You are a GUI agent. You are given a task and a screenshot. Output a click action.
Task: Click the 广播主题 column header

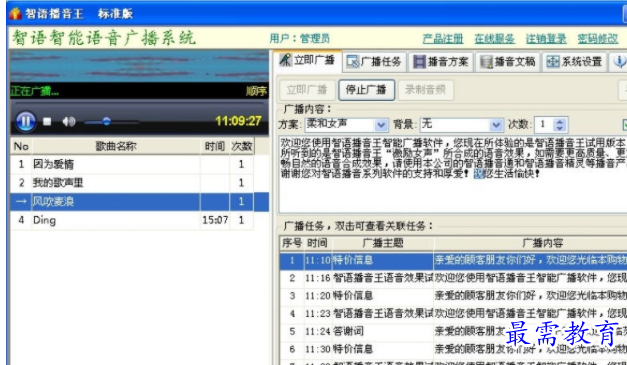[383, 243]
